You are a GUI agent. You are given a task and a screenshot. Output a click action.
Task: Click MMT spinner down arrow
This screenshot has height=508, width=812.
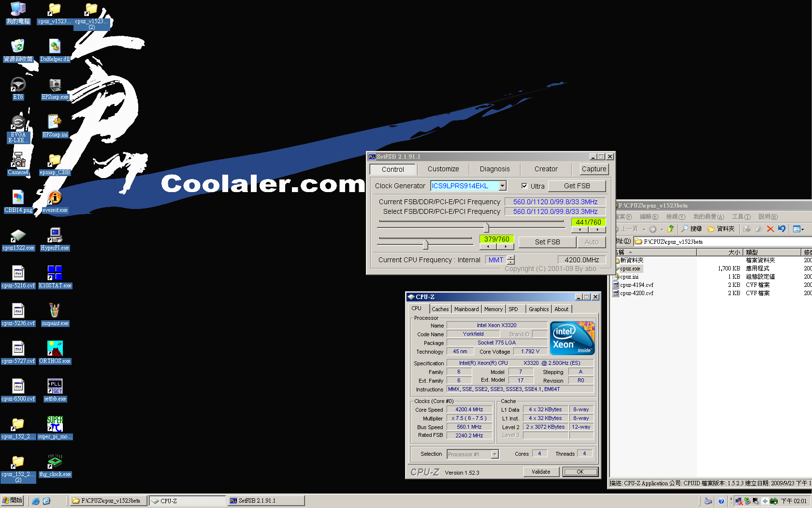click(x=511, y=262)
